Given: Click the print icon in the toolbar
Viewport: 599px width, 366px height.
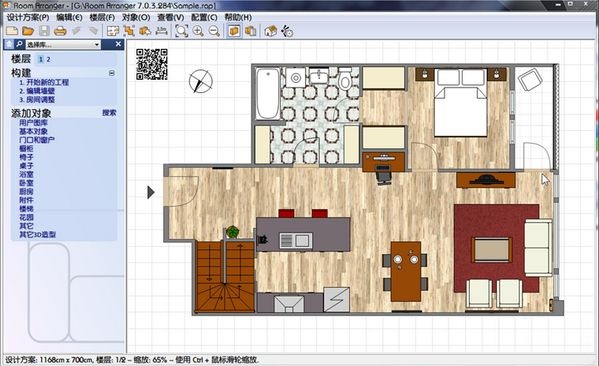Looking at the screenshot, I should click(x=60, y=31).
